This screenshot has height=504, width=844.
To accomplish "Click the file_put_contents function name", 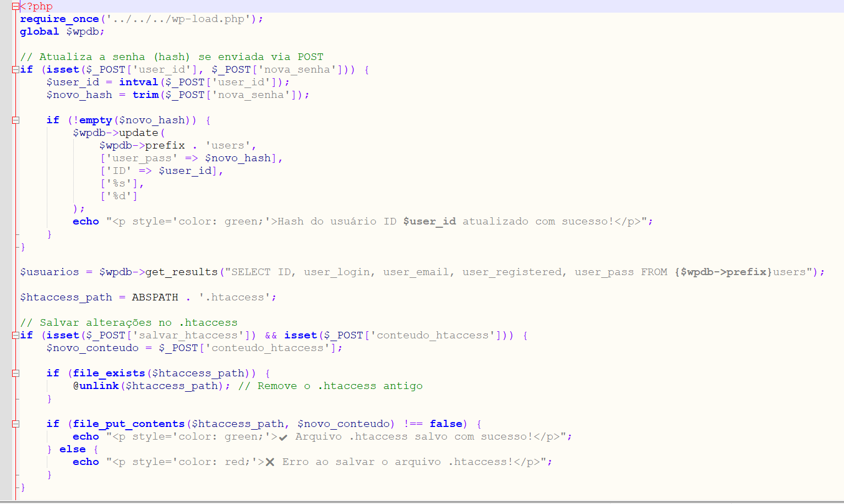I will click(129, 424).
